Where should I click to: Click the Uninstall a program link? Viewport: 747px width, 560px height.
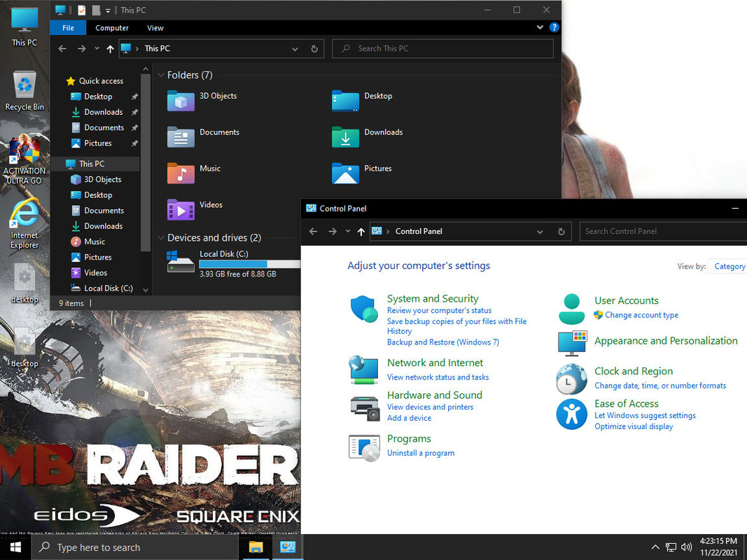[421, 453]
